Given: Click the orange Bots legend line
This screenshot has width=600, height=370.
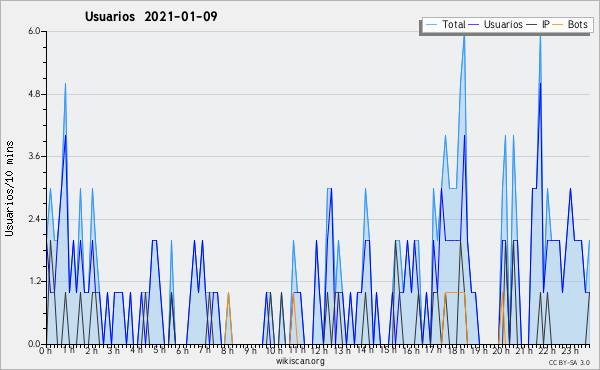Looking at the screenshot, I should pos(558,25).
